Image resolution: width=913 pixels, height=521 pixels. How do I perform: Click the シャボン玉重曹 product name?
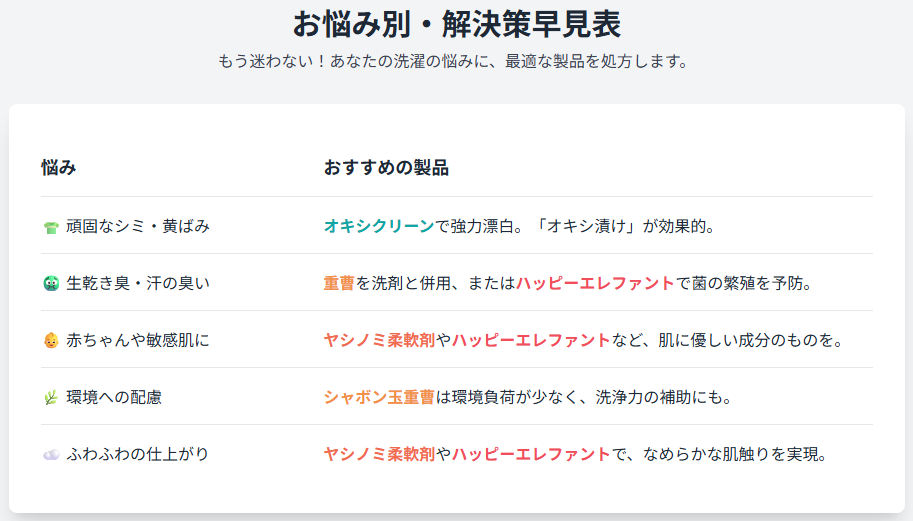point(379,397)
